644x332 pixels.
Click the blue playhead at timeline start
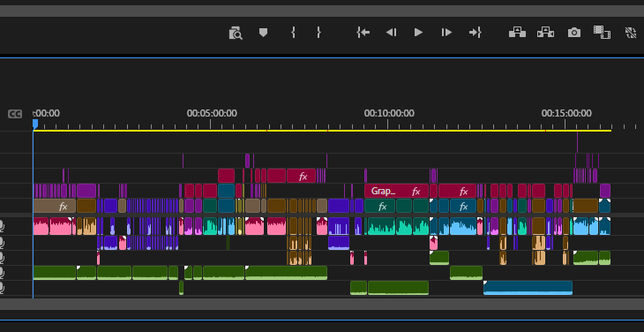[35, 124]
